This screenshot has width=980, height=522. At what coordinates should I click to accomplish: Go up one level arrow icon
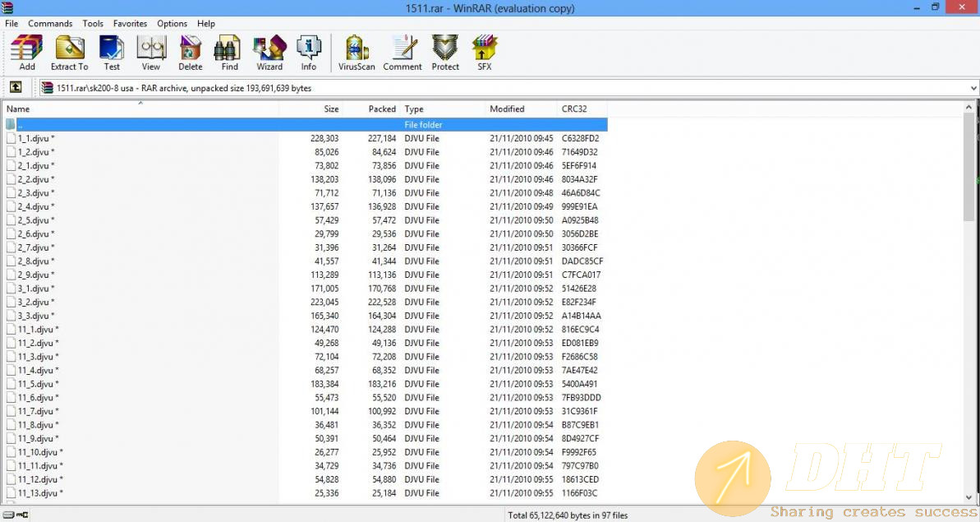16,87
